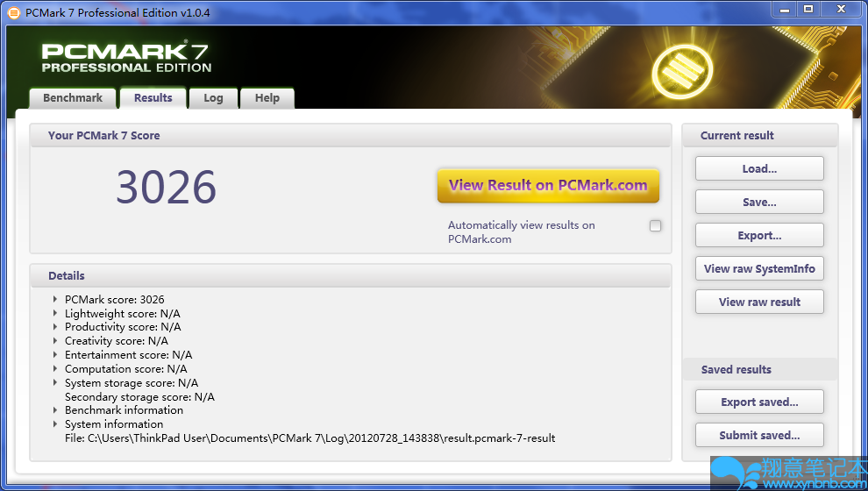
Task: Expand the Creativity score row
Action: [x=55, y=340]
